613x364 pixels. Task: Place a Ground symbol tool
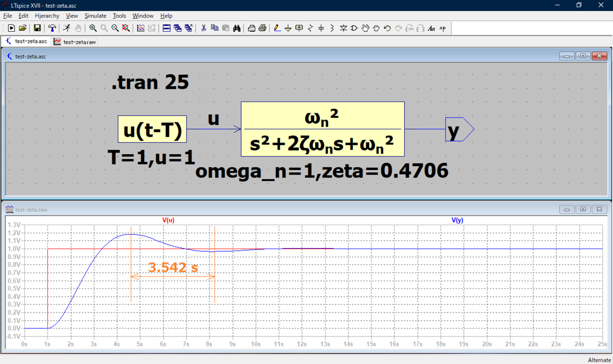288,28
